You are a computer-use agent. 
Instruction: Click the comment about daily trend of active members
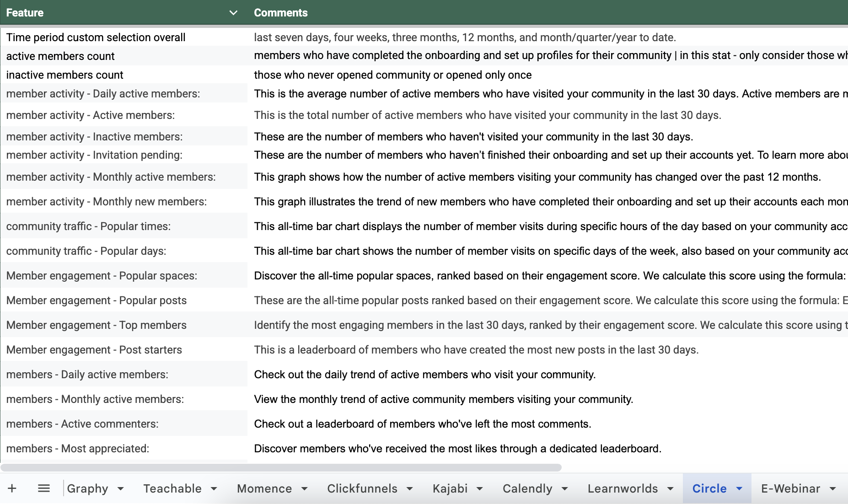point(424,375)
